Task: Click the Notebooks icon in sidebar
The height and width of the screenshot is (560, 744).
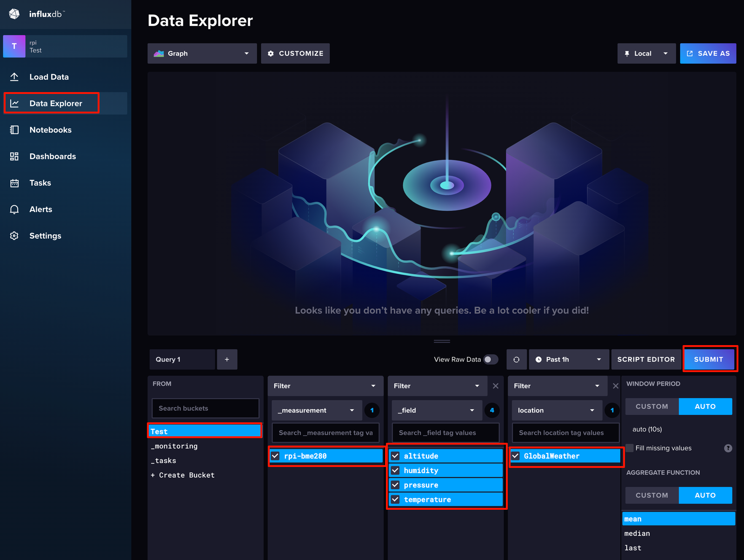Action: coord(14,130)
